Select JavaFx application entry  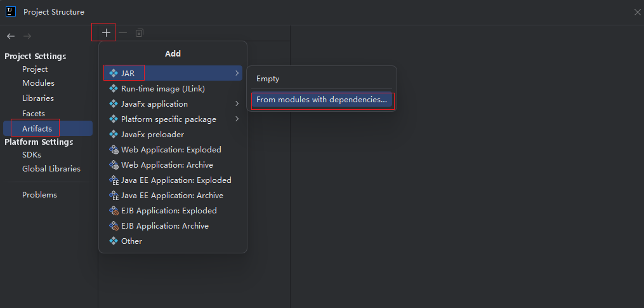[173, 104]
